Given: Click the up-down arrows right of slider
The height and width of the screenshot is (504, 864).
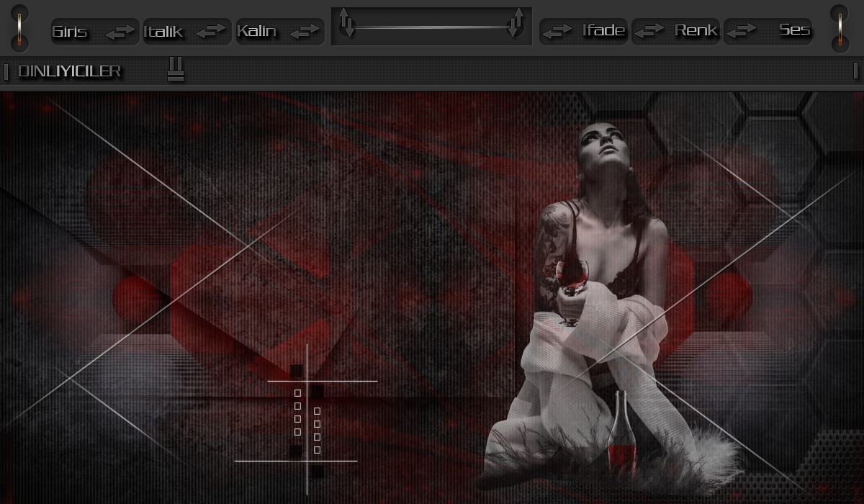Looking at the screenshot, I should [516, 23].
